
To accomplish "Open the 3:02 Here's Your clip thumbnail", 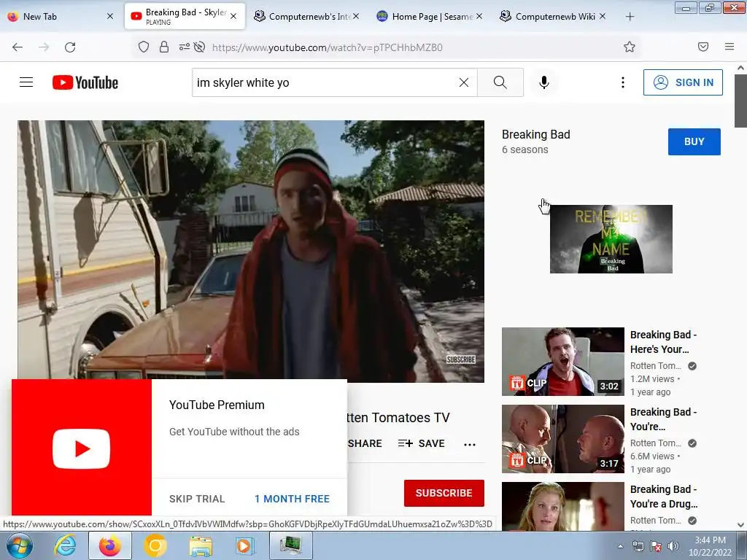I will click(562, 362).
